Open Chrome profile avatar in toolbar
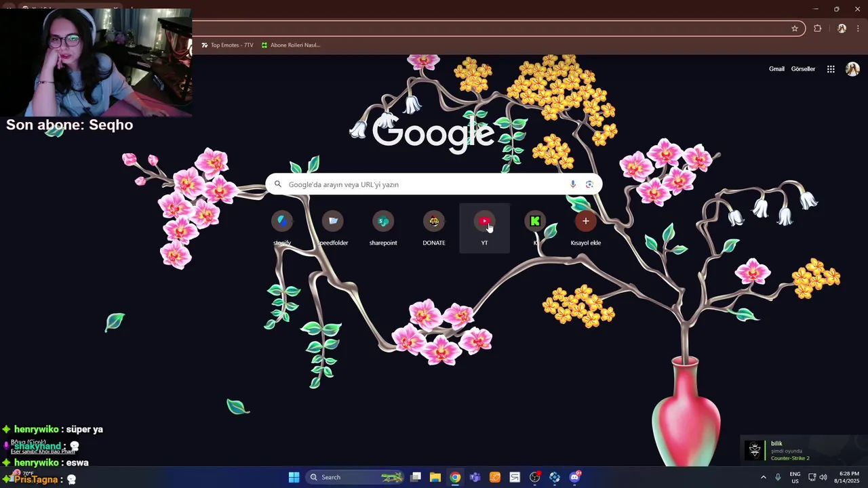 (842, 28)
